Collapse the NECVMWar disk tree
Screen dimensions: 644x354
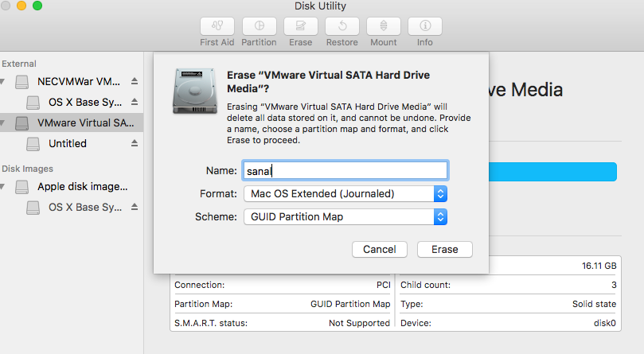[x=3, y=81]
